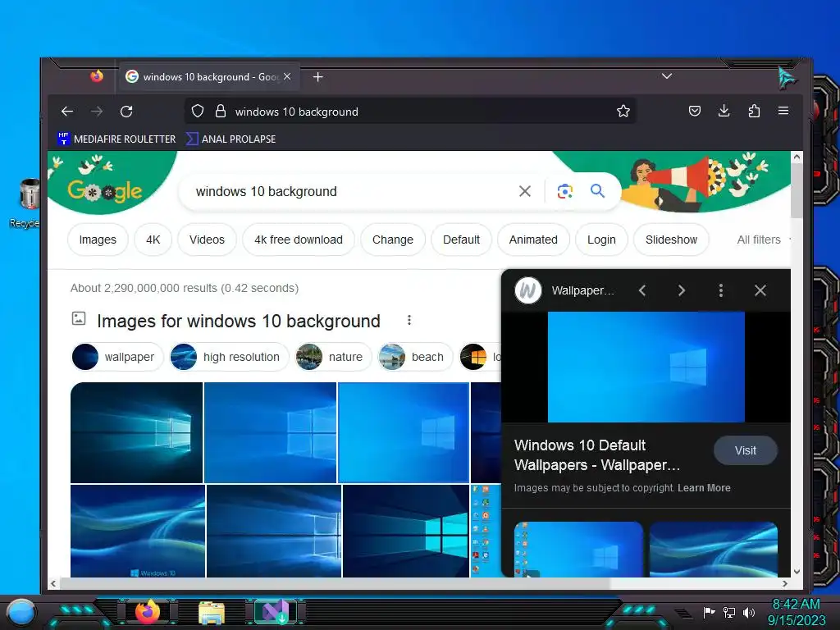Image resolution: width=840 pixels, height=630 pixels.
Task: Click the Firefox View icon in tab bar
Action: pyautogui.click(x=97, y=76)
